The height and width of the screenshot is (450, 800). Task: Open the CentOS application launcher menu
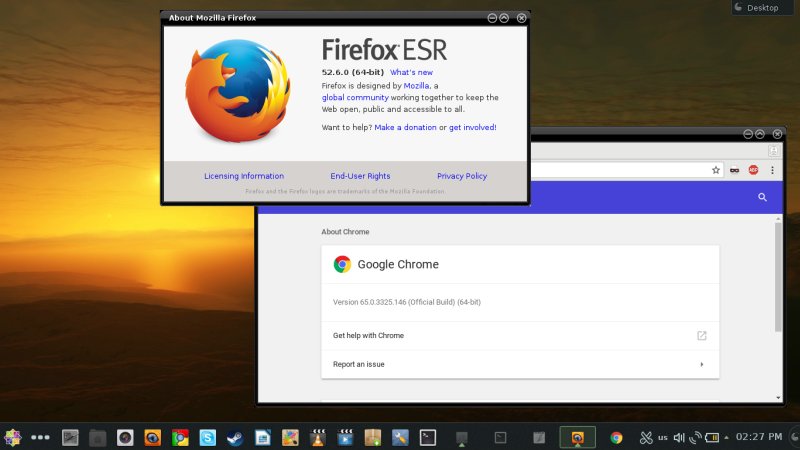coord(12,437)
